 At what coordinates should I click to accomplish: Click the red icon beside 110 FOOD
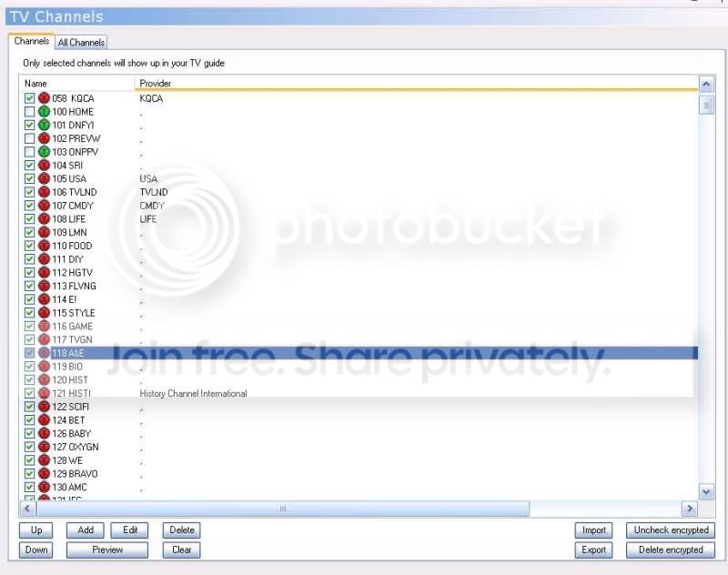44,246
